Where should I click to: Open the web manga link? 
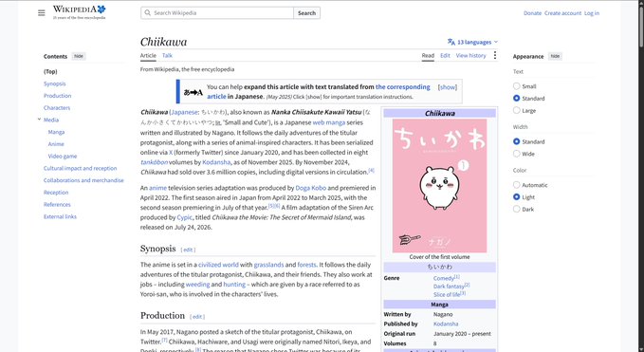point(329,122)
